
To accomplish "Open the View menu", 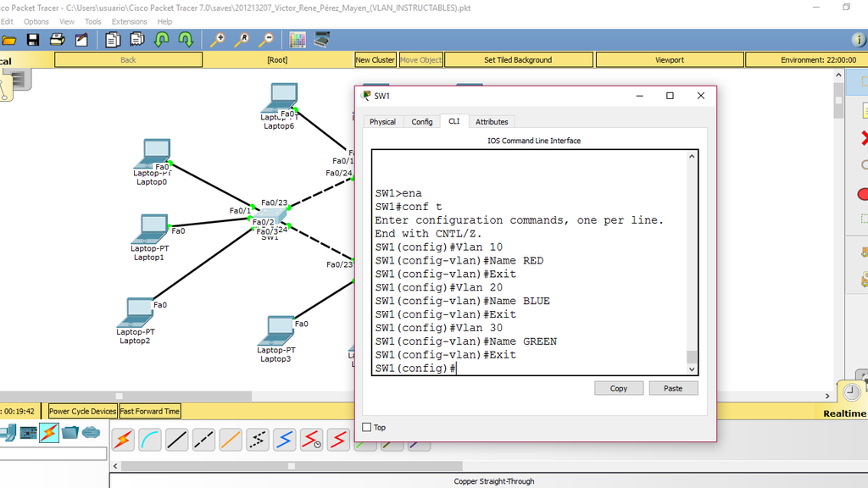I will (x=67, y=21).
